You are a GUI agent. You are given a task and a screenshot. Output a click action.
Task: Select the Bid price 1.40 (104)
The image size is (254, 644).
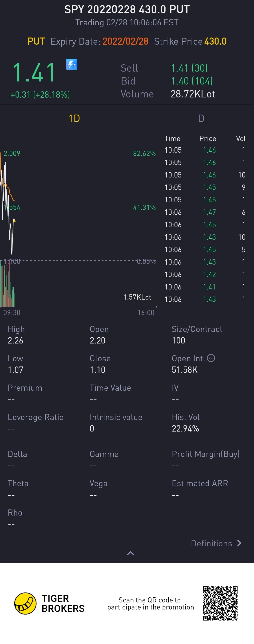192,81
